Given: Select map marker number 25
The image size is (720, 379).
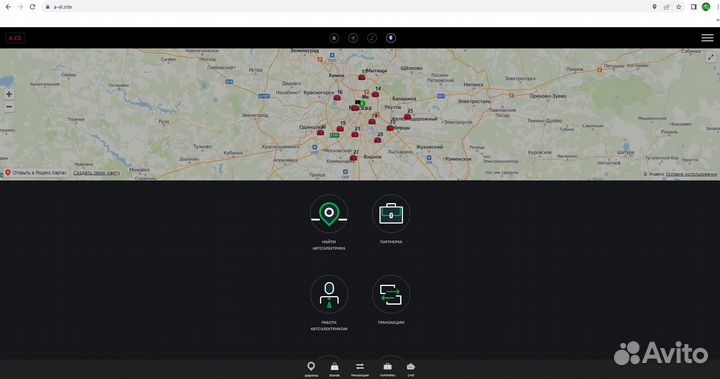Looking at the screenshot, I should pyautogui.click(x=407, y=116).
